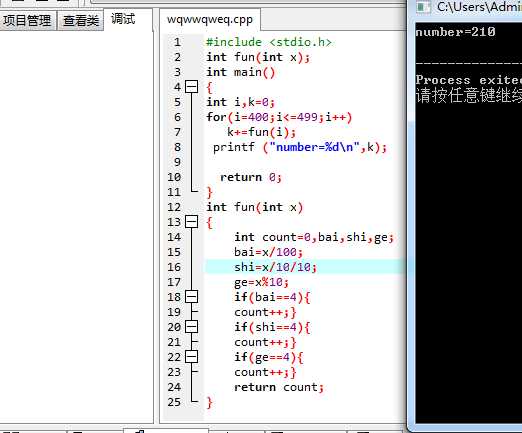
Task: Select the 调试 tab
Action: (x=123, y=19)
